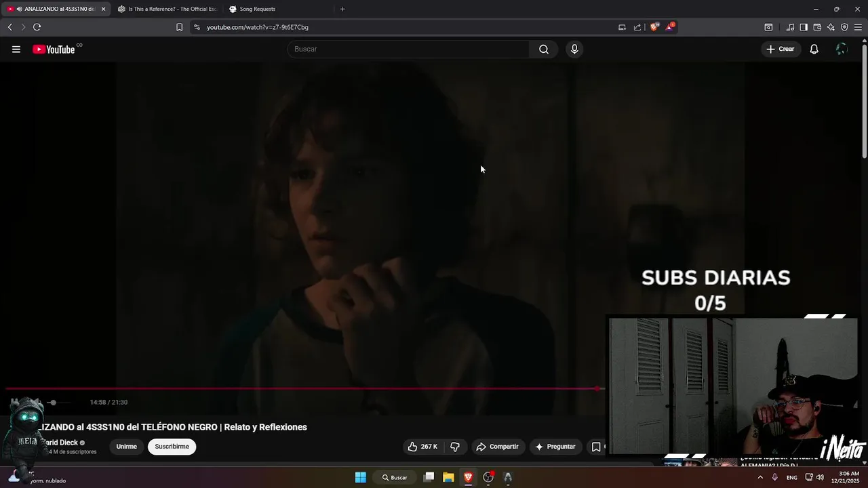Go forward with browser forward arrow
868x488 pixels.
pyautogui.click(x=23, y=27)
